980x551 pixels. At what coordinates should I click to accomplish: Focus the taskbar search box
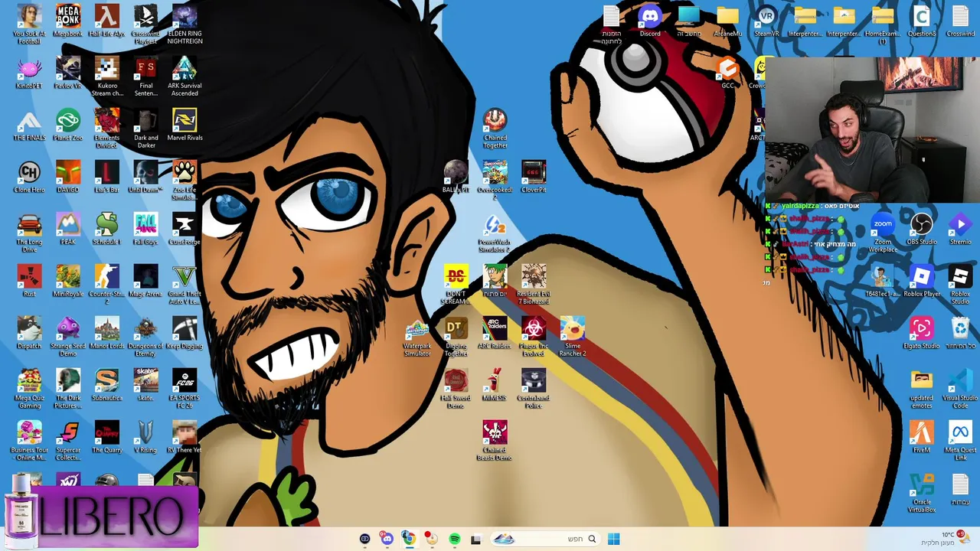click(545, 539)
